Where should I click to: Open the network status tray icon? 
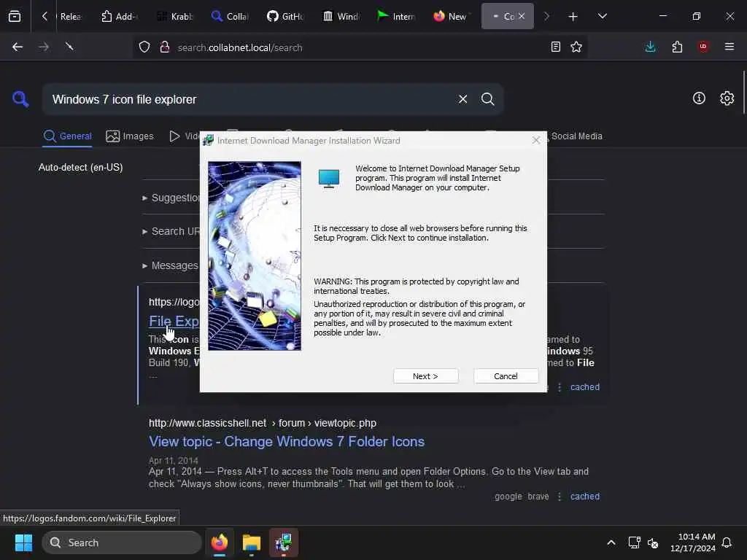click(634, 542)
